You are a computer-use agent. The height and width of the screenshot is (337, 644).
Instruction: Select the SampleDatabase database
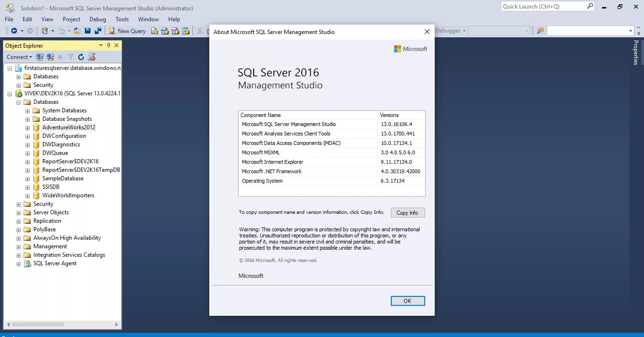coord(63,178)
